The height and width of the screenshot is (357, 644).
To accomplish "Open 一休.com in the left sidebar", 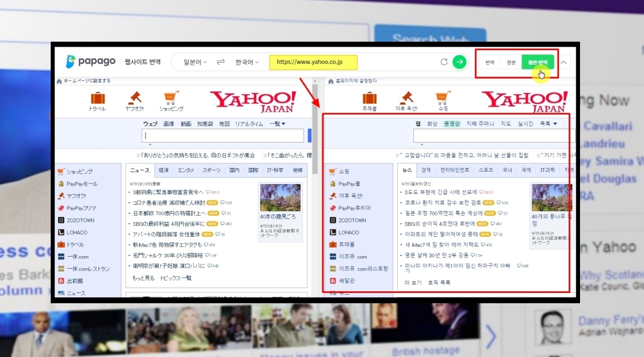I will (x=77, y=257).
